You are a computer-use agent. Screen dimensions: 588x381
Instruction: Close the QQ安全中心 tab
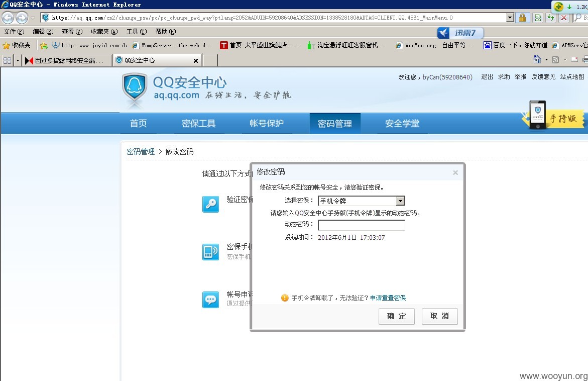pos(195,60)
